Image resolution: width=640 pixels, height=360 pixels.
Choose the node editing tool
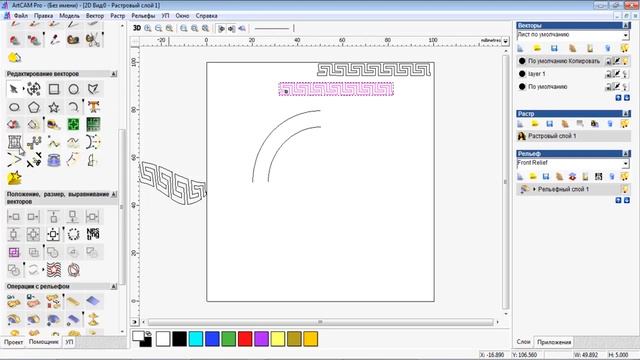point(34,89)
